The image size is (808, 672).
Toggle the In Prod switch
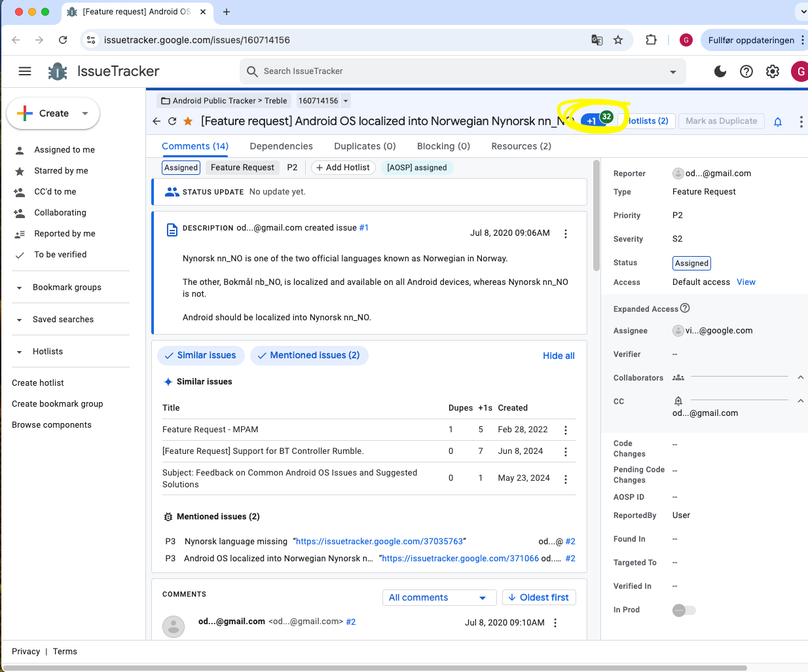(x=684, y=610)
